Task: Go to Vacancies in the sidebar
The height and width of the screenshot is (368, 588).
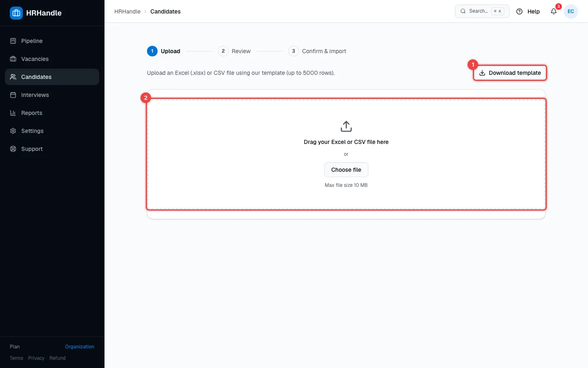Action: pos(52,59)
